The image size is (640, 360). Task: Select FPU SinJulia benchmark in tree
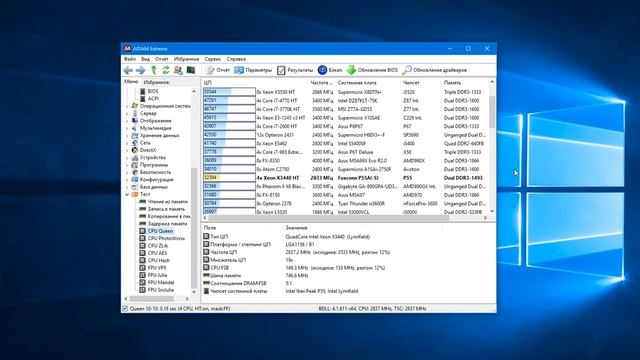pyautogui.click(x=160, y=290)
